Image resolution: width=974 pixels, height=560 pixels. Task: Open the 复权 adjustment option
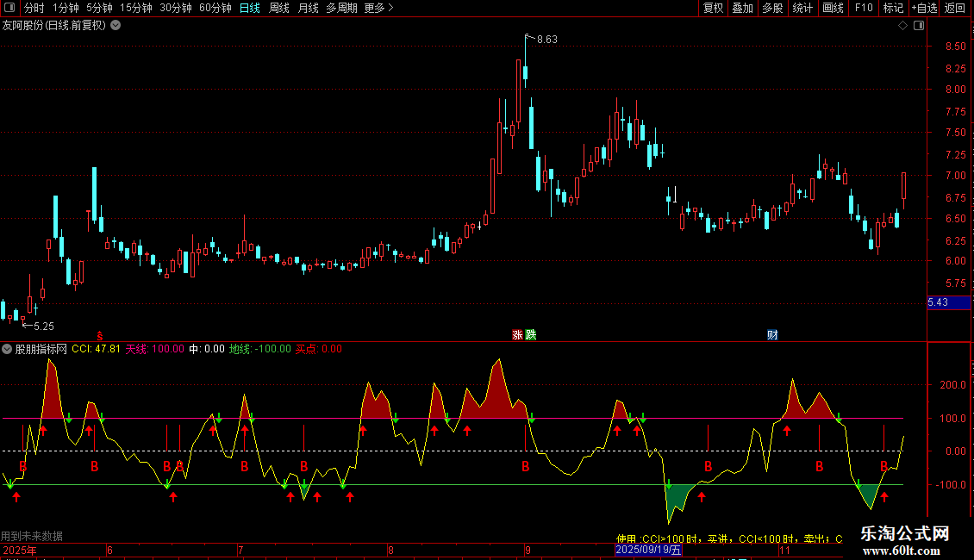tap(713, 8)
